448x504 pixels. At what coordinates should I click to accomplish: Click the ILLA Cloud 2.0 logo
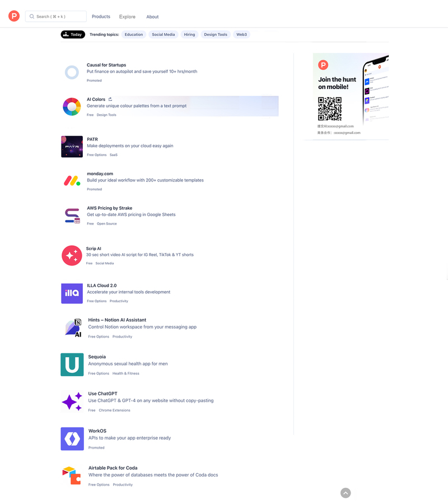point(72,293)
